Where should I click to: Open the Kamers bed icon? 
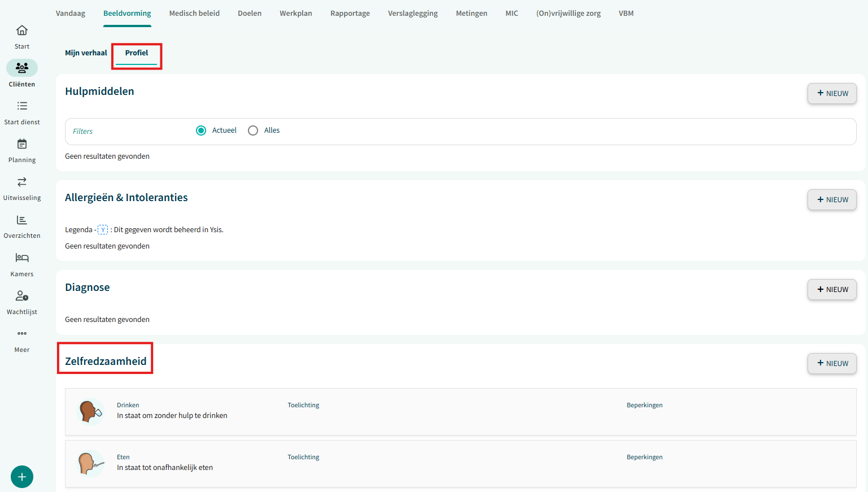22,258
